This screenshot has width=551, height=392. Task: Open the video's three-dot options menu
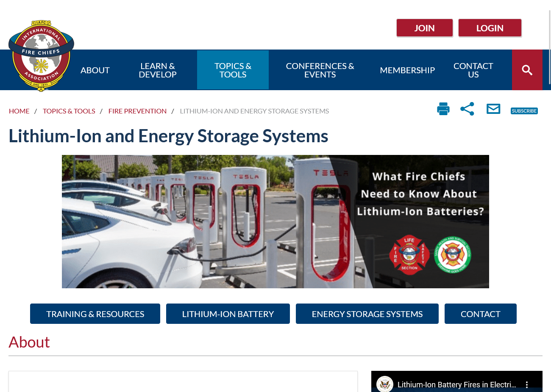pos(527,384)
